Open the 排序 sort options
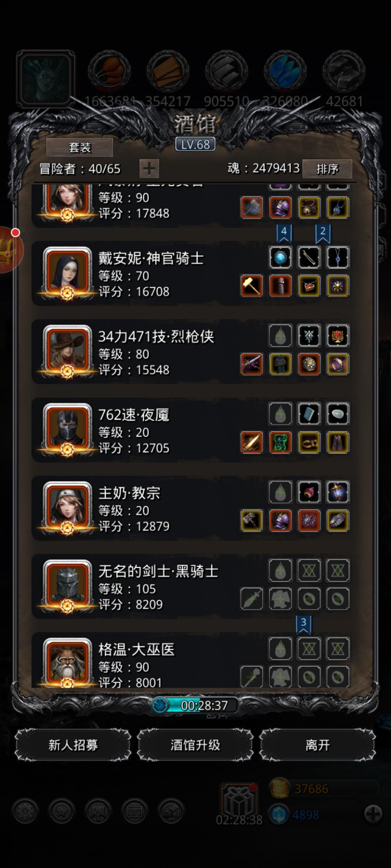This screenshot has width=391, height=868. (x=327, y=169)
